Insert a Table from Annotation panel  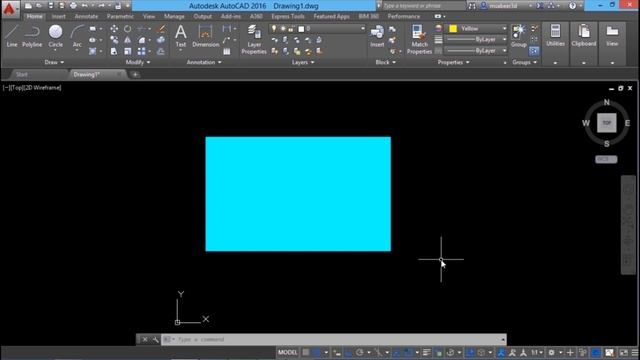click(x=227, y=51)
